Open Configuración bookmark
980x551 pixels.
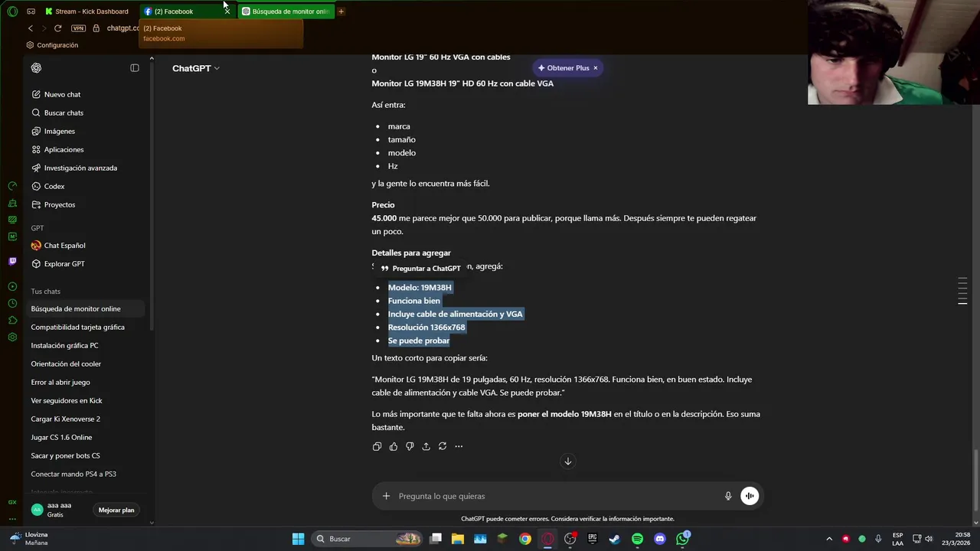[52, 45]
